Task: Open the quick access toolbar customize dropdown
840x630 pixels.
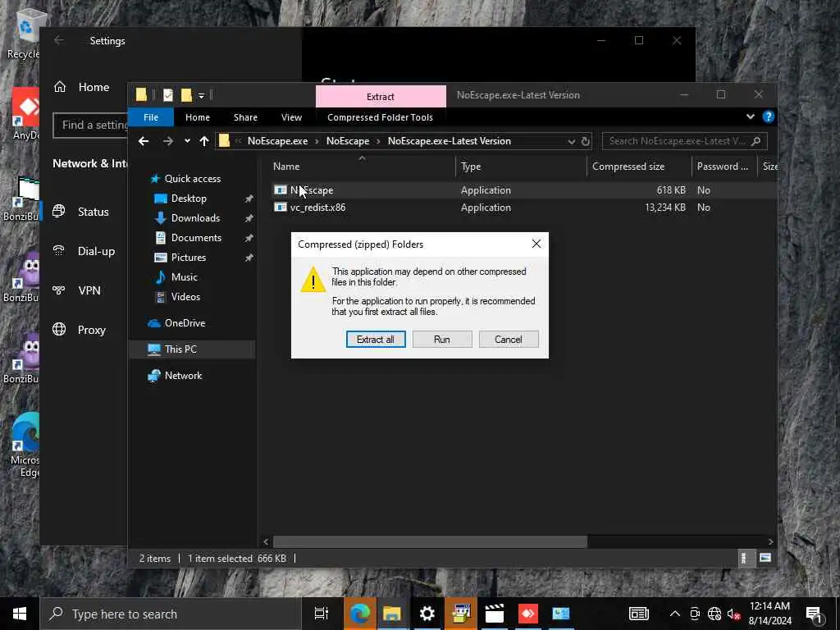Action: click(x=202, y=96)
